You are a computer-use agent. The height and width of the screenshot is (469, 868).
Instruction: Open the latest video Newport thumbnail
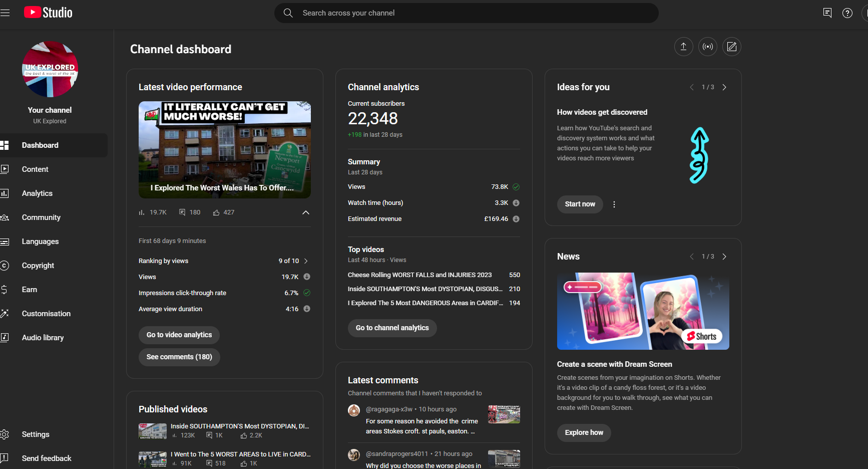point(225,150)
